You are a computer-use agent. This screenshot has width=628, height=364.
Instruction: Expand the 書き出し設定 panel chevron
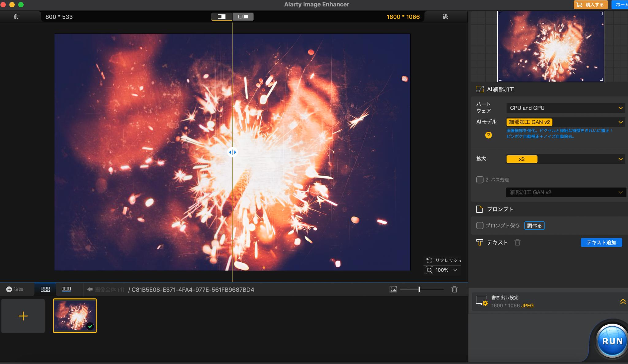[x=623, y=301]
